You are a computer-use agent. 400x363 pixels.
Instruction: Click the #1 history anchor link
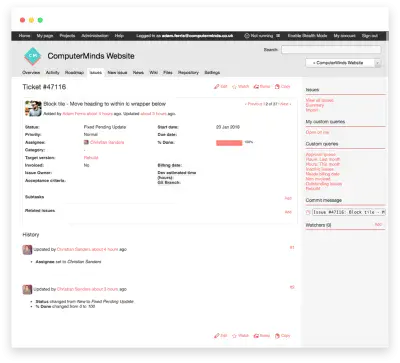[292, 247]
